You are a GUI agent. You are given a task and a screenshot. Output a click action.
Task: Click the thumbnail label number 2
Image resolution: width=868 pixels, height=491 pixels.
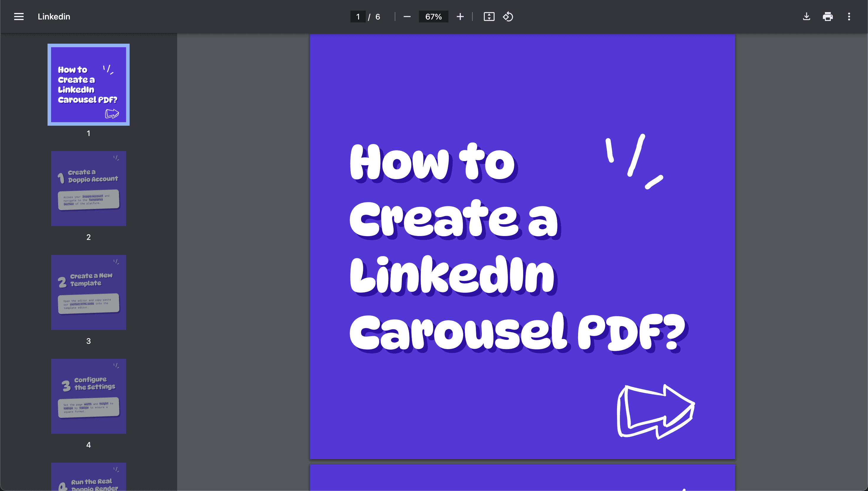88,237
